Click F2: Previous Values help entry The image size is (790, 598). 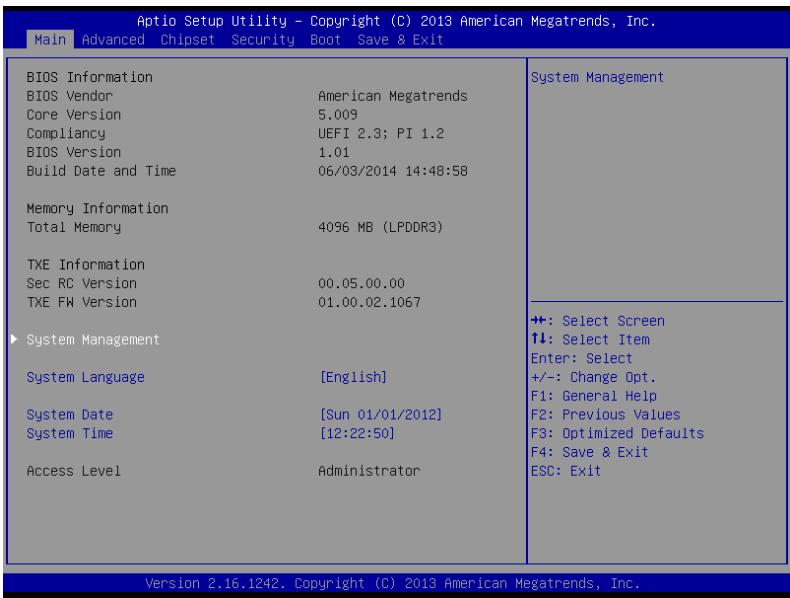(x=606, y=415)
